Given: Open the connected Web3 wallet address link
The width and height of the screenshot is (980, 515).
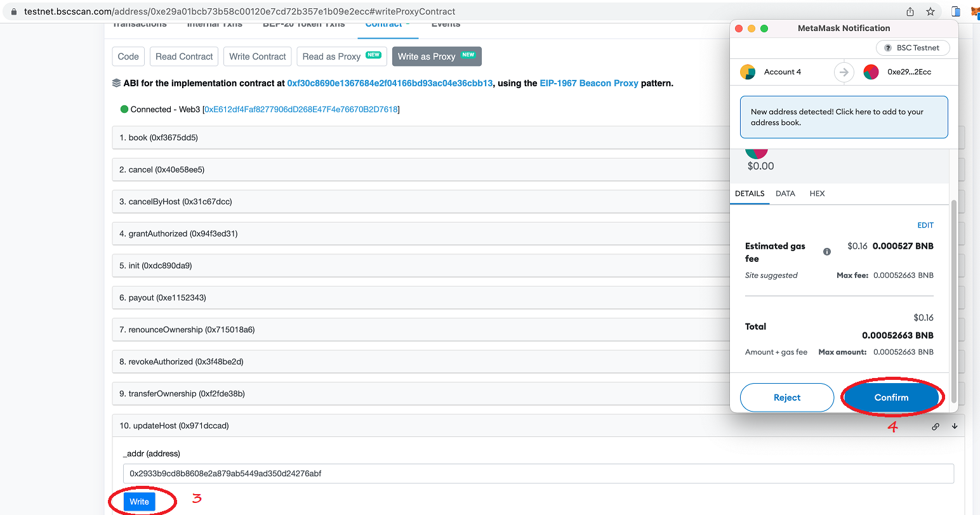Looking at the screenshot, I should 301,109.
